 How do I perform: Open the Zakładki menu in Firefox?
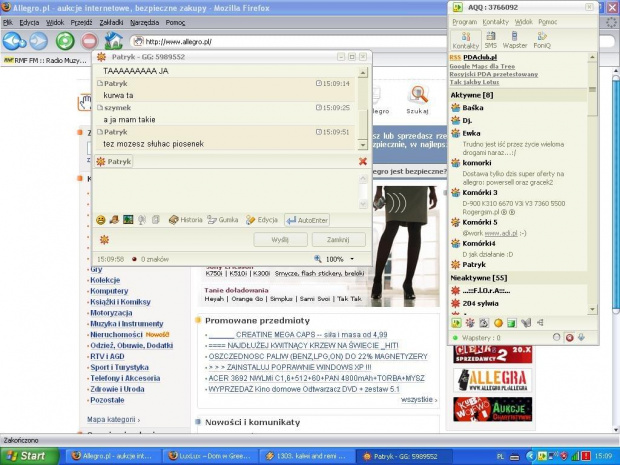coord(111,21)
